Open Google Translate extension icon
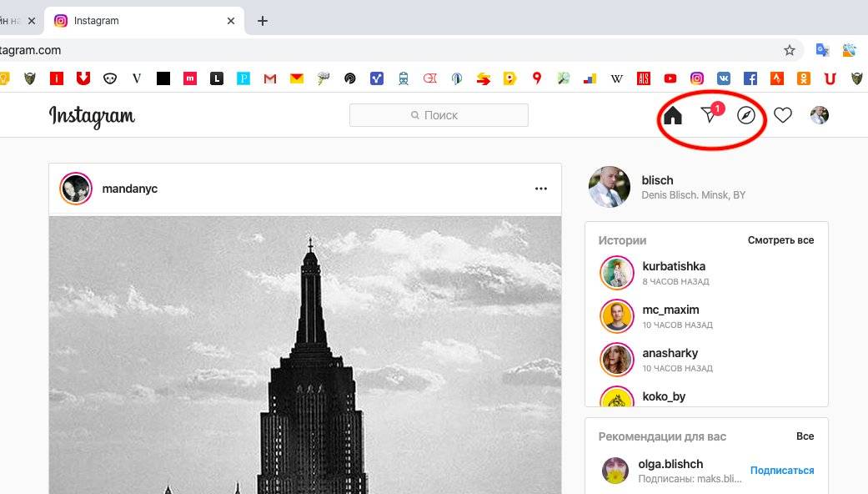Viewport: 868px width, 494px height. (x=822, y=50)
